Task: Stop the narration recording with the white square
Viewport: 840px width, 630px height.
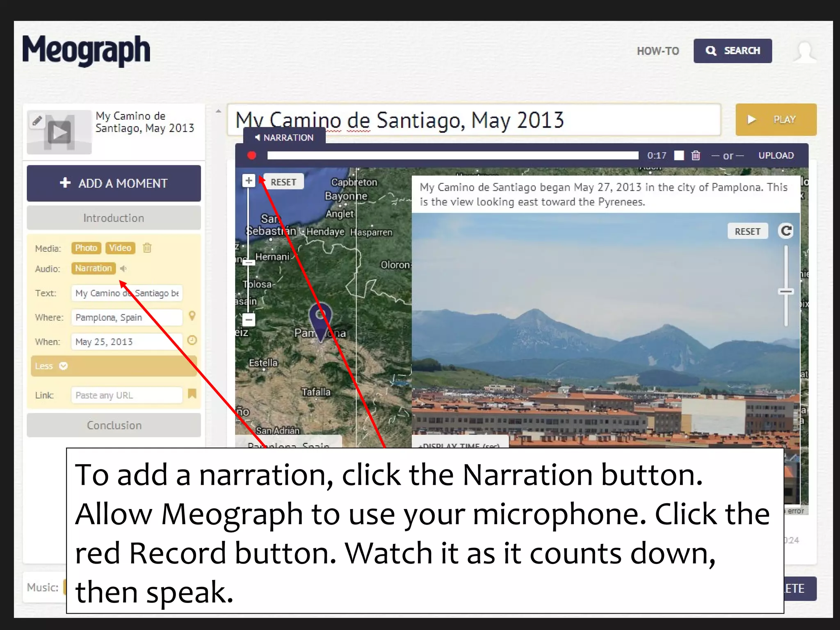Action: [x=679, y=155]
